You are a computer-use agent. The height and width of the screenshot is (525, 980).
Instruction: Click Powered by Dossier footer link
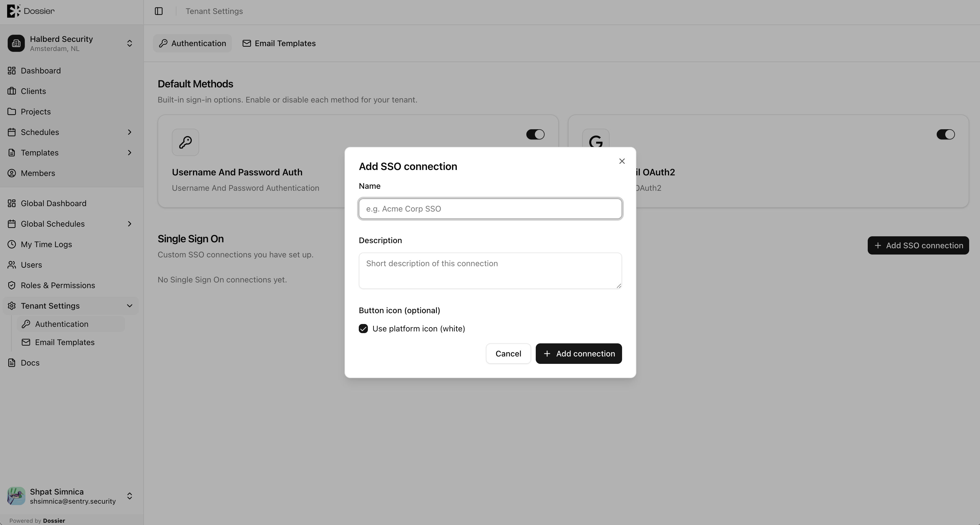pos(37,520)
